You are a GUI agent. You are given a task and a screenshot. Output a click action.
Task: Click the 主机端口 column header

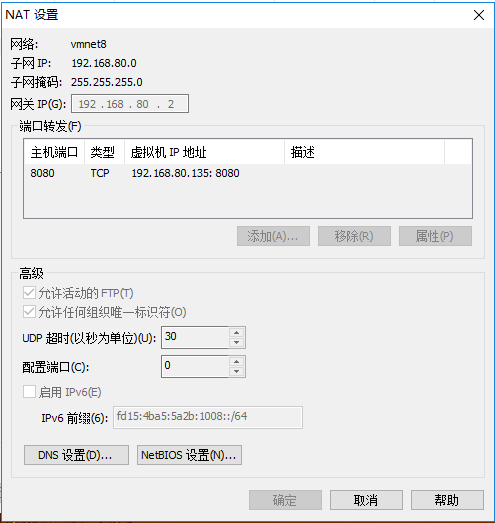coord(54,152)
